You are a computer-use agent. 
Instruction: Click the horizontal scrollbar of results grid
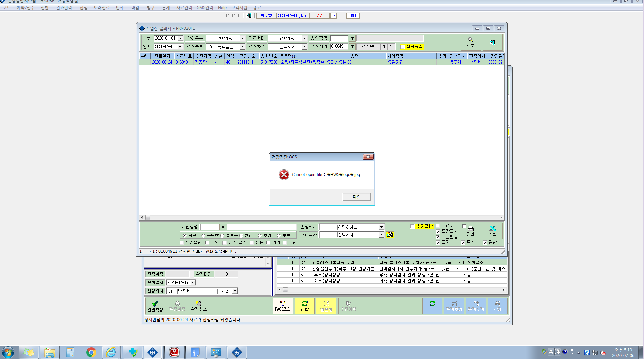tap(322, 218)
